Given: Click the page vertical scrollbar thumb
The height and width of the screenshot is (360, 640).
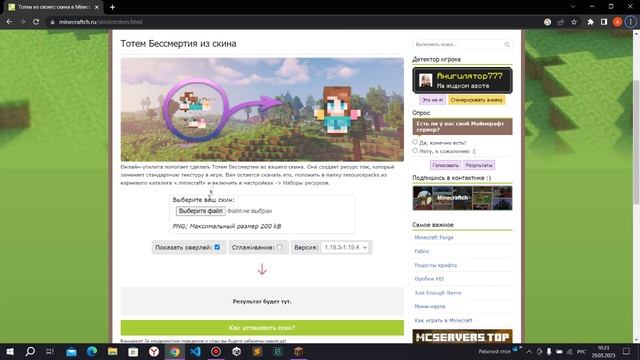Looking at the screenshot, I should tap(636, 141).
